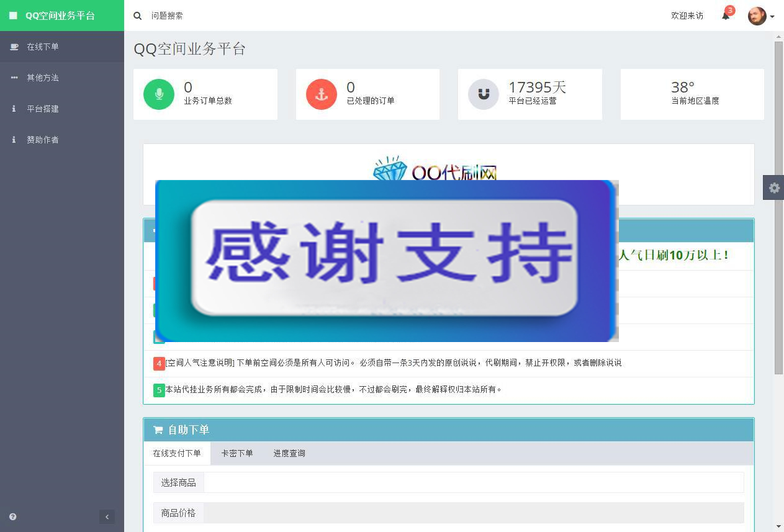
Task: Expand the user menu caret beside the avatar
Action: [772, 17]
